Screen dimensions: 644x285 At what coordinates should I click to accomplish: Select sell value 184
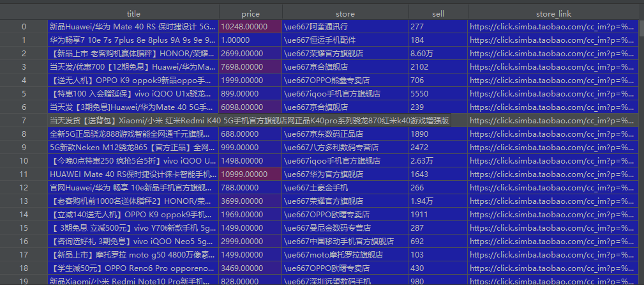point(438,40)
